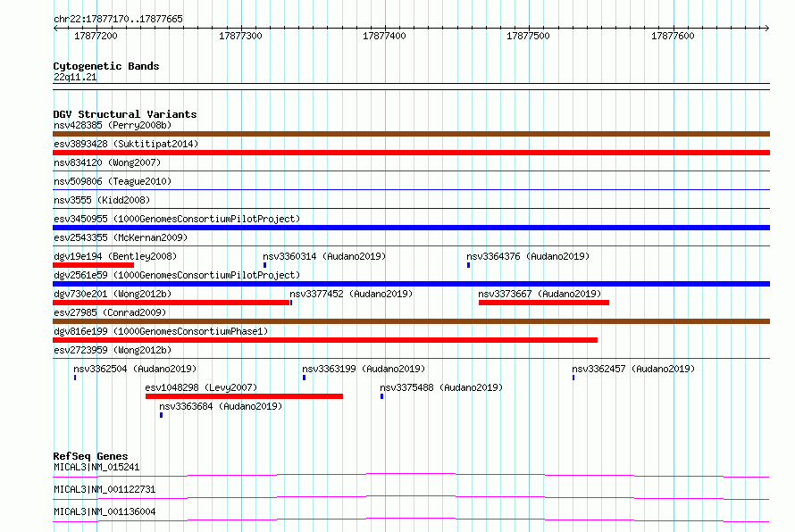Screen dimensions: 795x532
Task: Click the MICAL3|NM_001136004 gene label
Action: pyautogui.click(x=105, y=511)
